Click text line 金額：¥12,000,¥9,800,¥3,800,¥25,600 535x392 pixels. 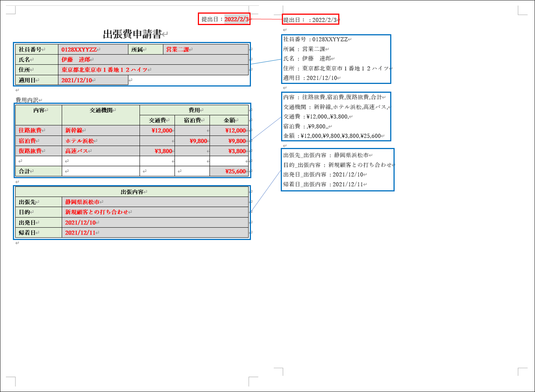coord(332,136)
